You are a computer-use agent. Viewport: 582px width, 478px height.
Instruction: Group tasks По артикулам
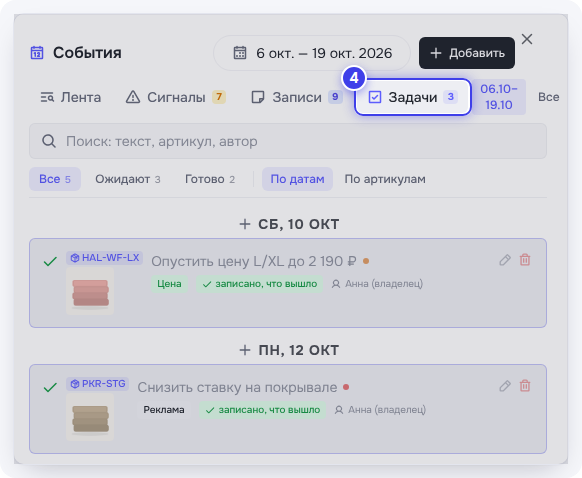pos(385,179)
